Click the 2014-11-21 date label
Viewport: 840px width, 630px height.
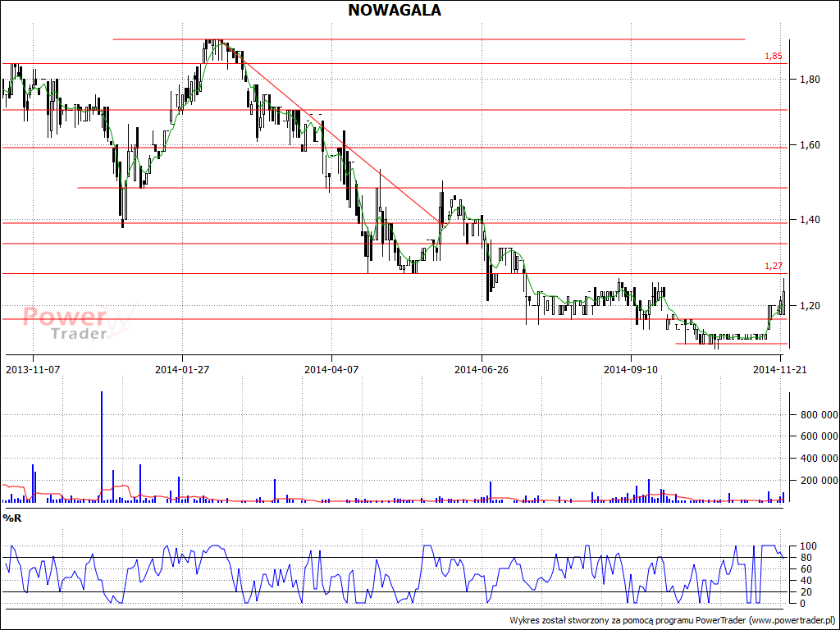(x=779, y=370)
